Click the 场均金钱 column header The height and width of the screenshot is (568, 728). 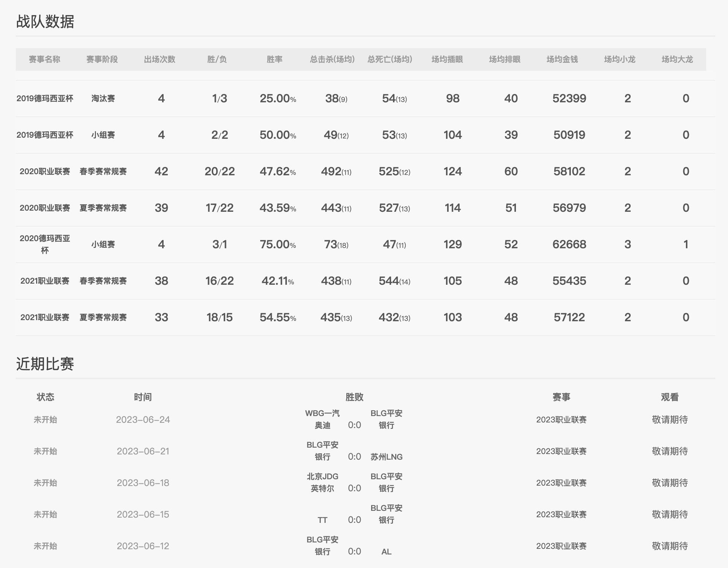[x=562, y=59]
